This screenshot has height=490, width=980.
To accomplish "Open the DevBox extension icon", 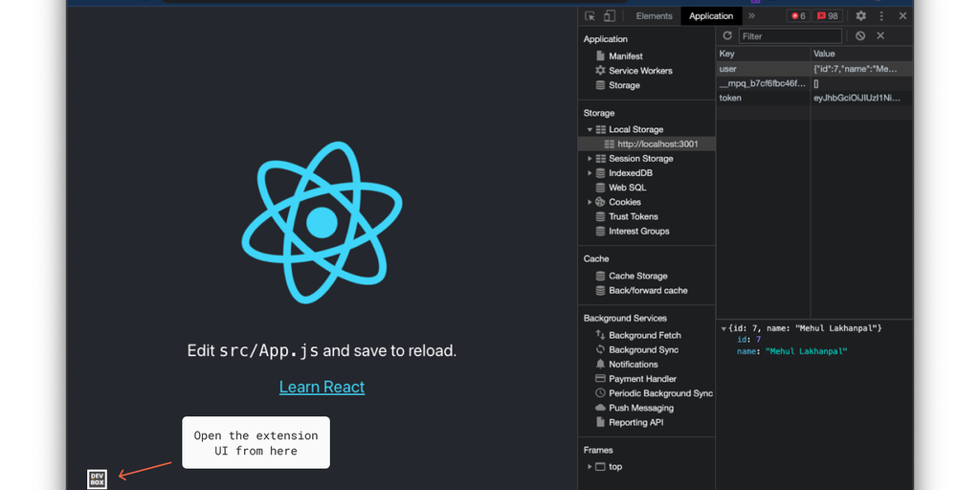I will click(97, 479).
